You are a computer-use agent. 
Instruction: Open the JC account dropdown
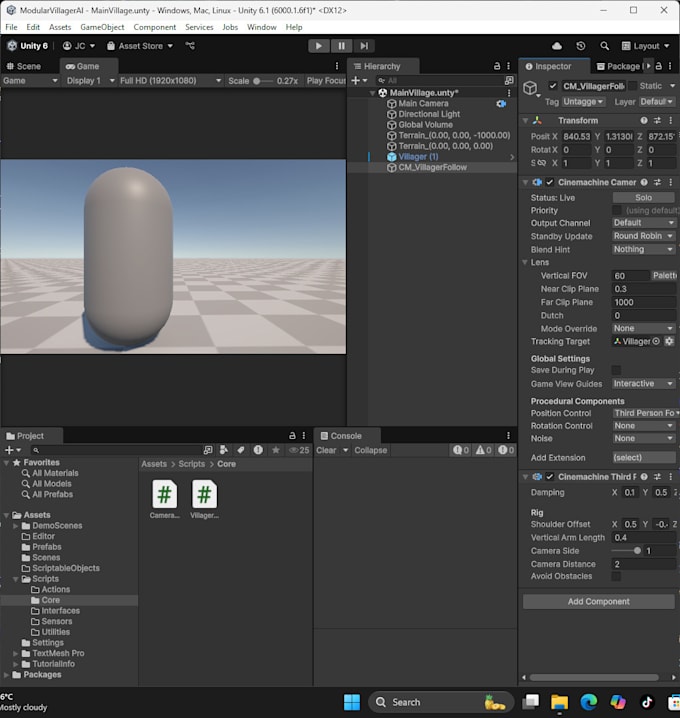click(x=79, y=46)
